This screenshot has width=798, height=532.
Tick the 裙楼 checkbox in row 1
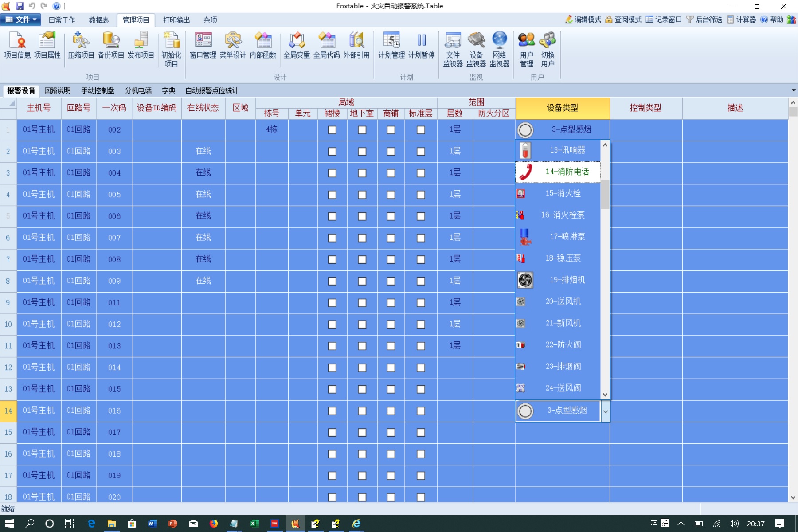point(332,130)
